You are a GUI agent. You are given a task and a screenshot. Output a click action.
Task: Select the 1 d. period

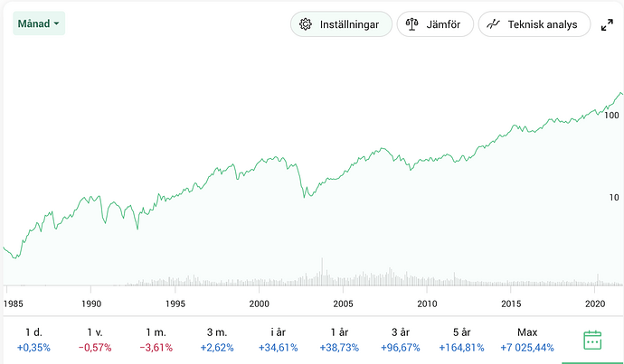(33, 340)
